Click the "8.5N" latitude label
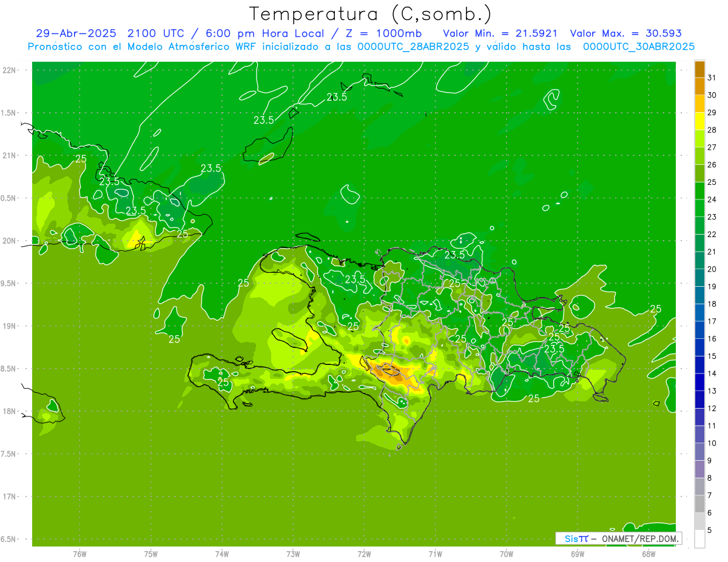Viewport: 728px width, 562px height. [9, 369]
